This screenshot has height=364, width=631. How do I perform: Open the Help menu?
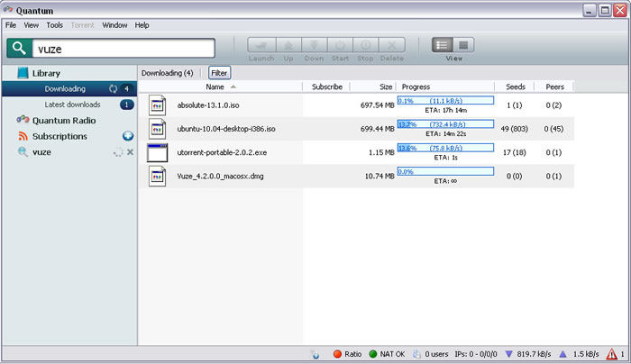(x=142, y=25)
